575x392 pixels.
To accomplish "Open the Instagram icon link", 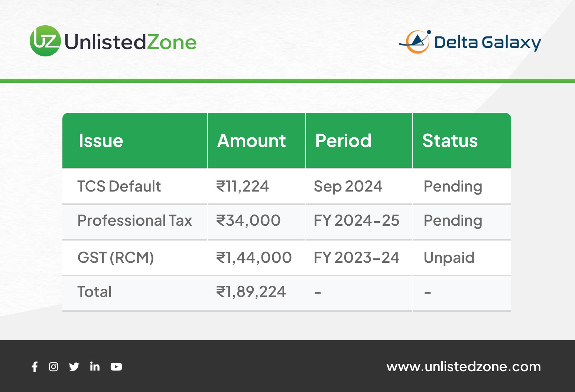I will point(53,367).
